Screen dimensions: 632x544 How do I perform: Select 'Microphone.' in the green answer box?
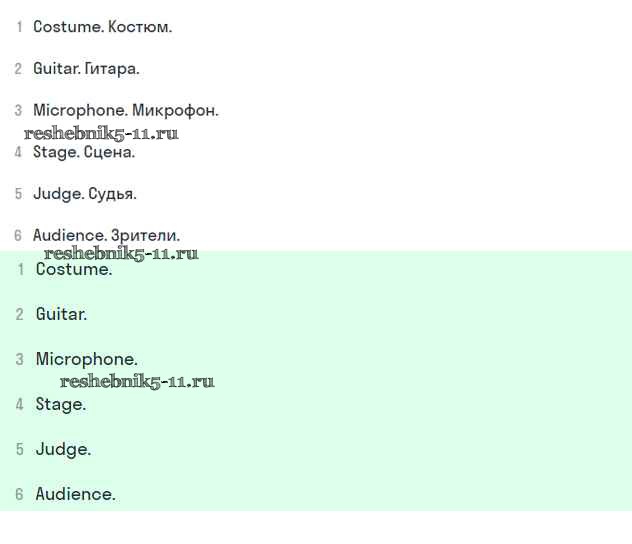tap(87, 359)
